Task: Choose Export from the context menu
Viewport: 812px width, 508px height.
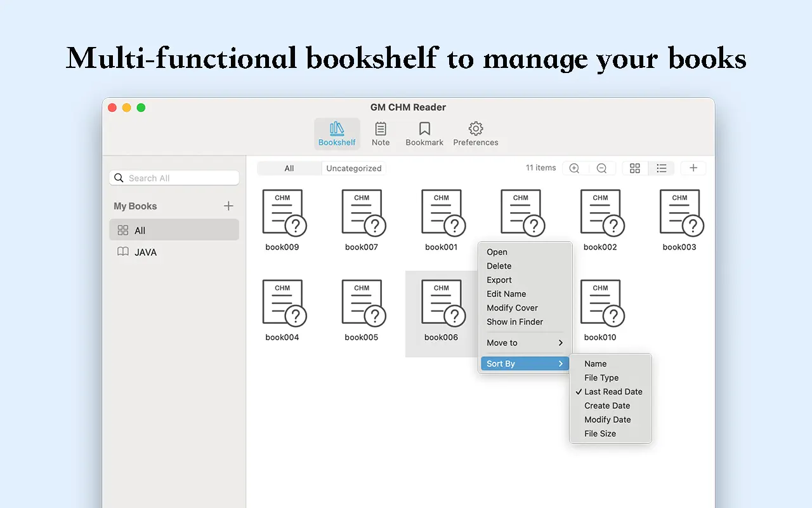Action: pyautogui.click(x=499, y=280)
